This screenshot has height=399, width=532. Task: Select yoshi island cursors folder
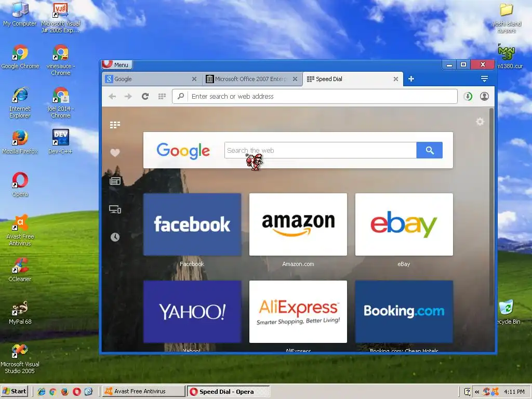pyautogui.click(x=506, y=17)
